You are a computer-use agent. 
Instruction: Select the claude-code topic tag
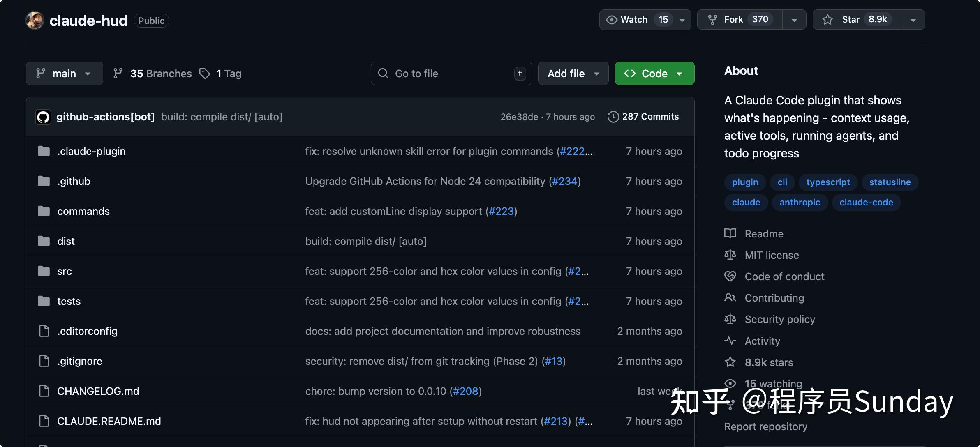tap(866, 202)
